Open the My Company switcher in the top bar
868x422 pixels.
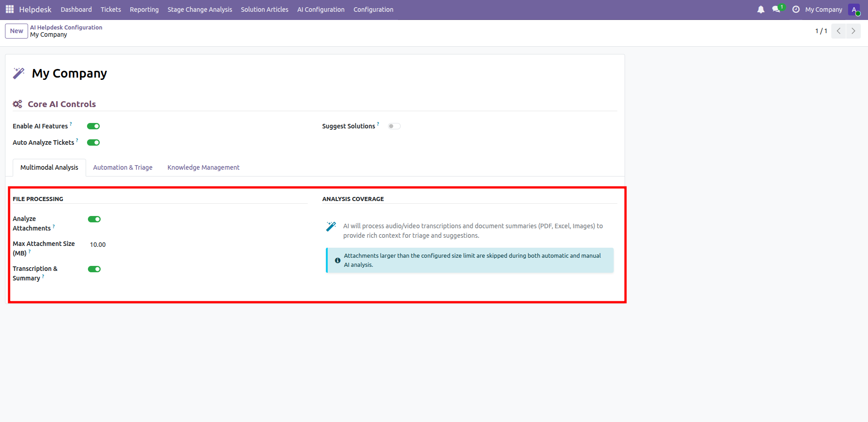pyautogui.click(x=824, y=10)
